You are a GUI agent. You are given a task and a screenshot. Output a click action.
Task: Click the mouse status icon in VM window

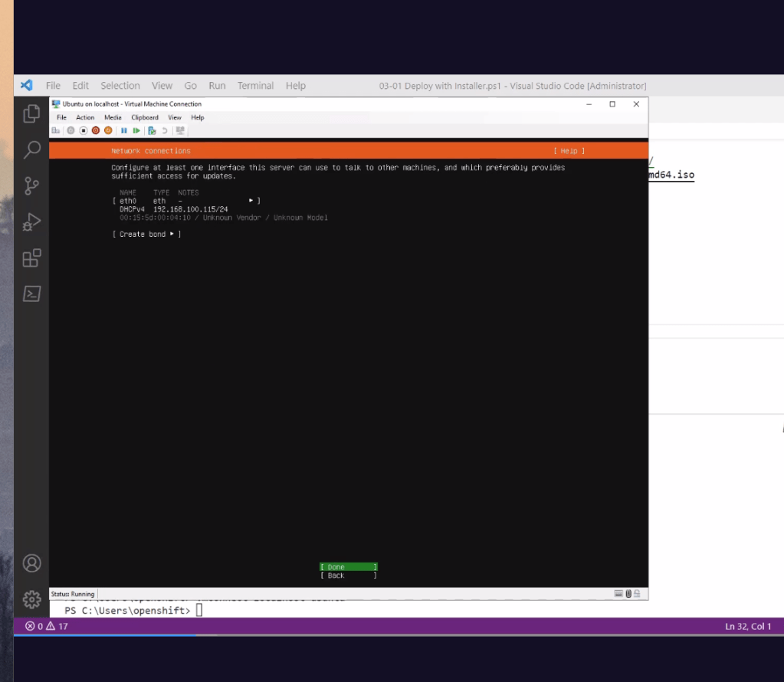pos(628,594)
